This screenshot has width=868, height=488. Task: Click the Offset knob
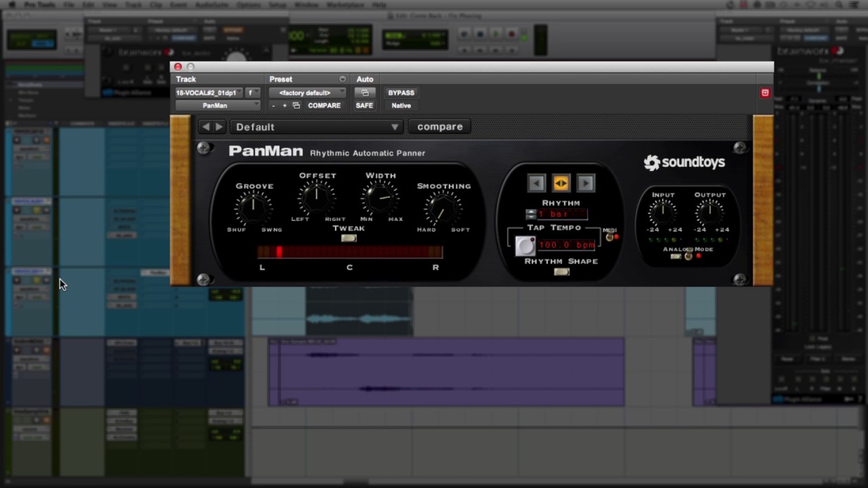pos(317,198)
